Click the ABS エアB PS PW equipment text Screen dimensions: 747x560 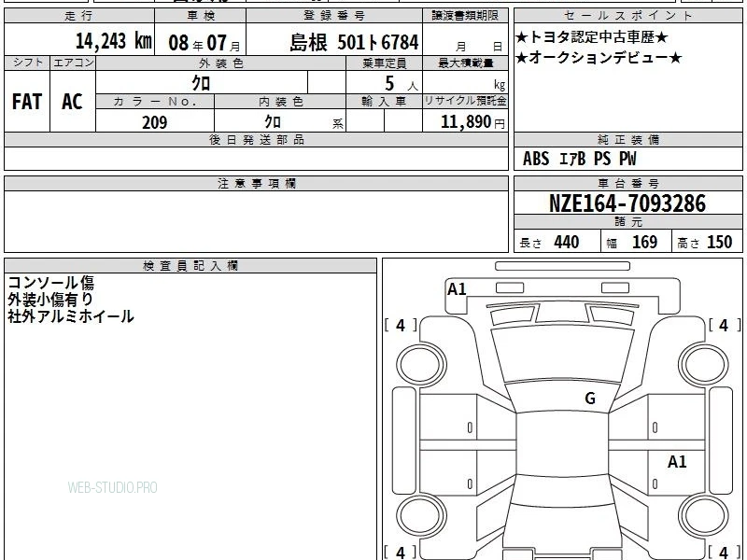(579, 159)
